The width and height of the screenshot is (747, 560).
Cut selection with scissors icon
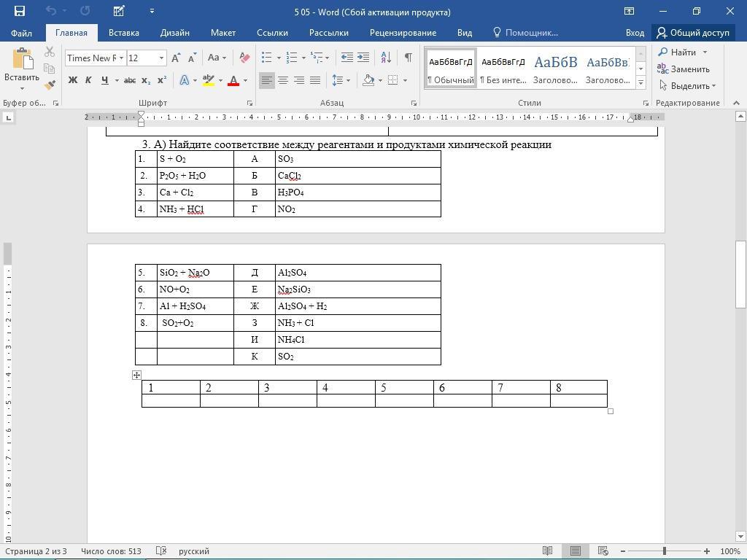click(50, 52)
